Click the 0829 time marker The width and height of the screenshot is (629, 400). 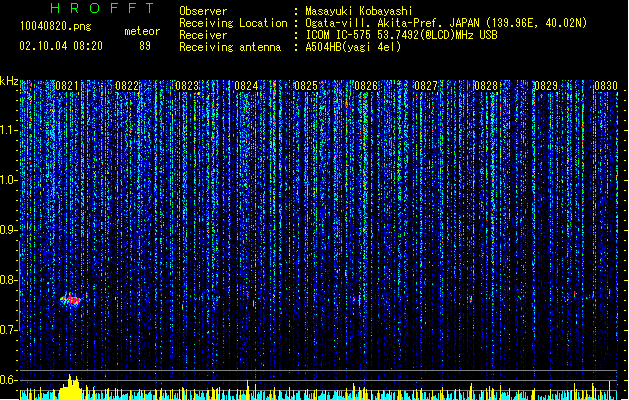coord(546,86)
